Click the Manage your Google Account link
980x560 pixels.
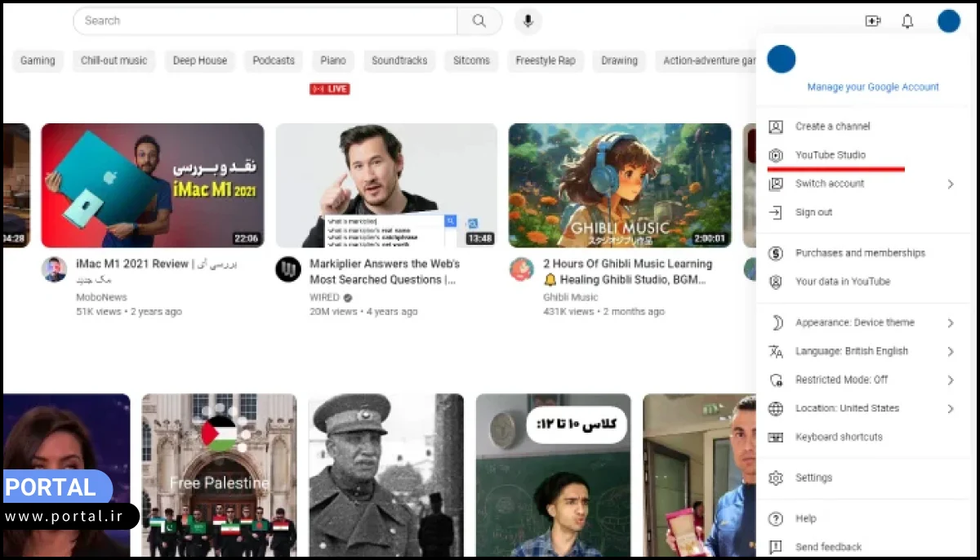point(873,87)
